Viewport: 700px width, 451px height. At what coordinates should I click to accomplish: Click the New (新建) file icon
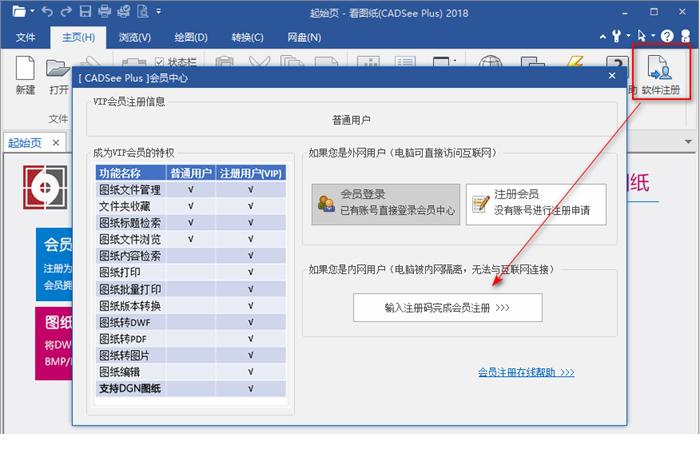25,68
